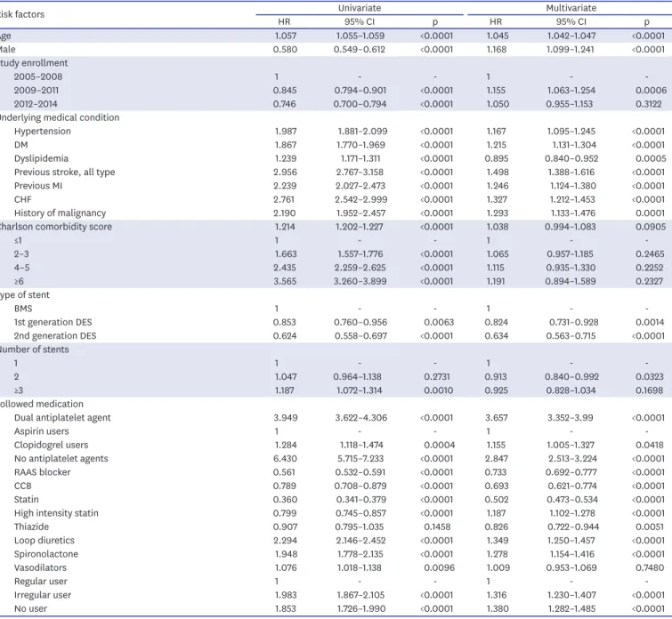Click the 'Charlson comorbidity score' row label
672x619 pixels.
coord(56,227)
